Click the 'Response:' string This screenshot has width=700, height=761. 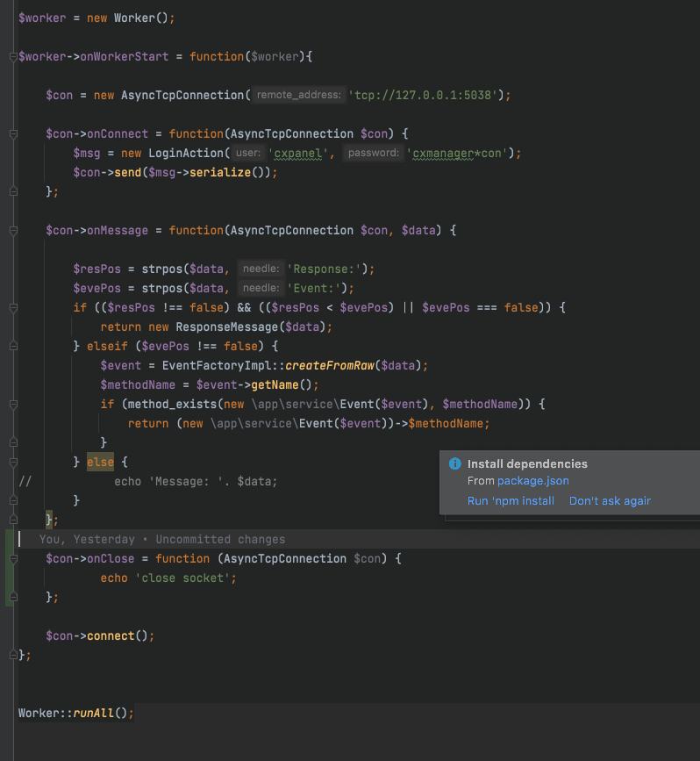324,269
